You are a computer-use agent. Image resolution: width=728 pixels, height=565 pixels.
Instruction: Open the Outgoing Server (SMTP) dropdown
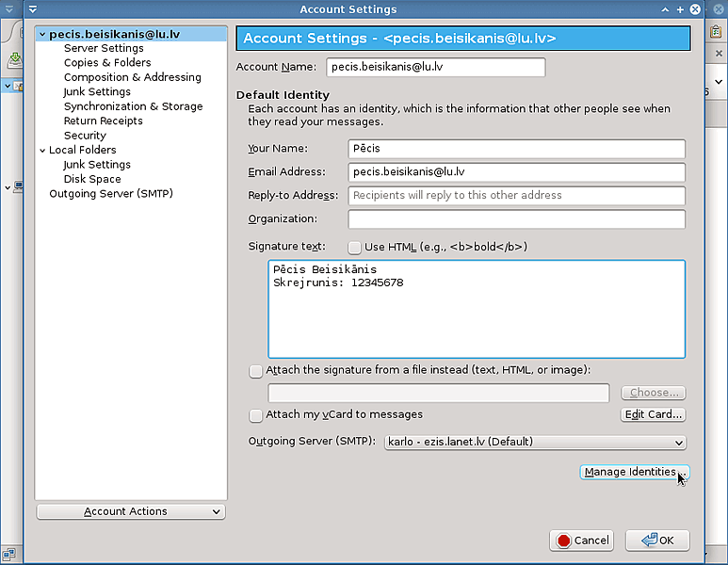[535, 442]
